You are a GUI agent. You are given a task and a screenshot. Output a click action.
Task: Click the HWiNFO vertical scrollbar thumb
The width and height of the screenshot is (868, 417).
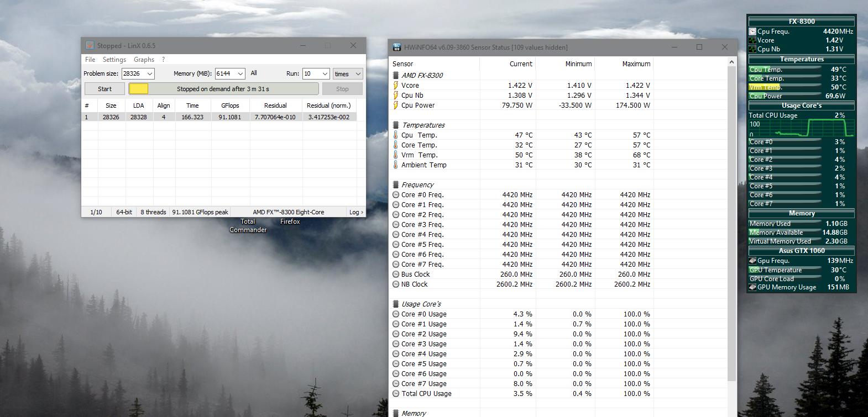click(731, 224)
